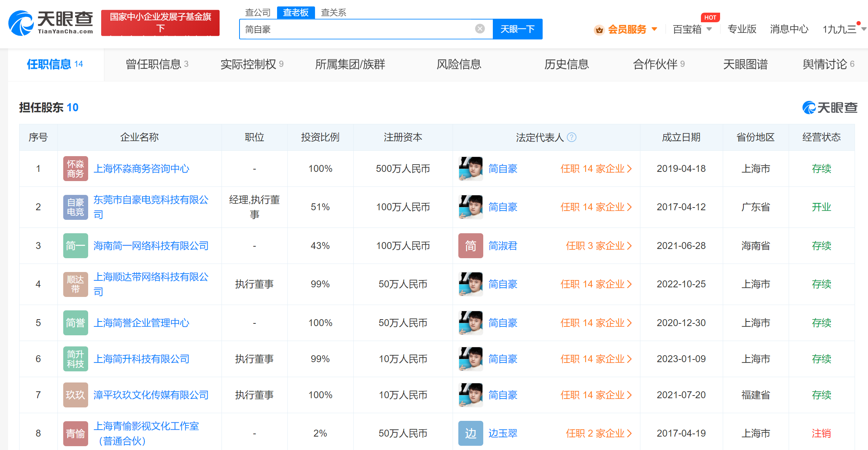Click the 怀淼商务 company logo tile
This screenshot has width=868, height=450.
(75, 169)
